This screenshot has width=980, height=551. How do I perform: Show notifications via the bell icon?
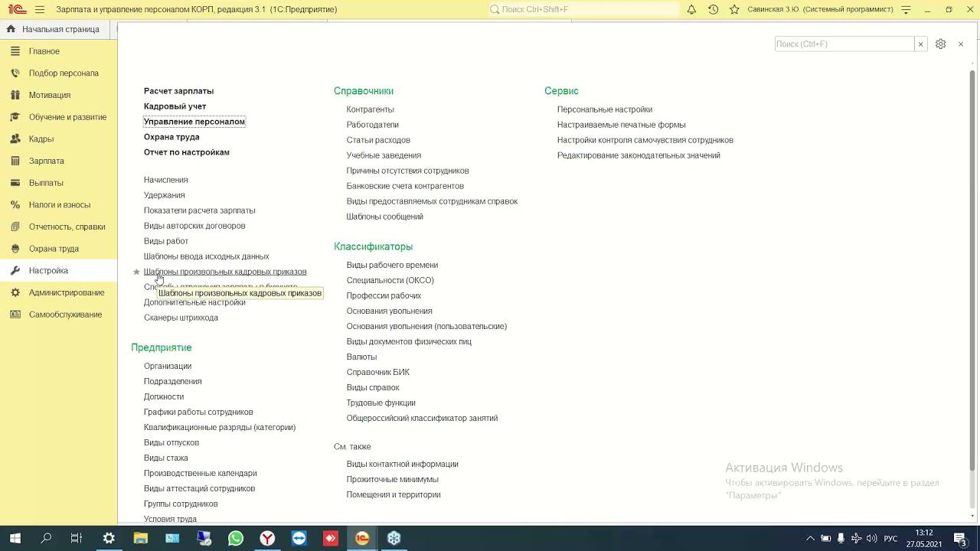pyautogui.click(x=691, y=9)
